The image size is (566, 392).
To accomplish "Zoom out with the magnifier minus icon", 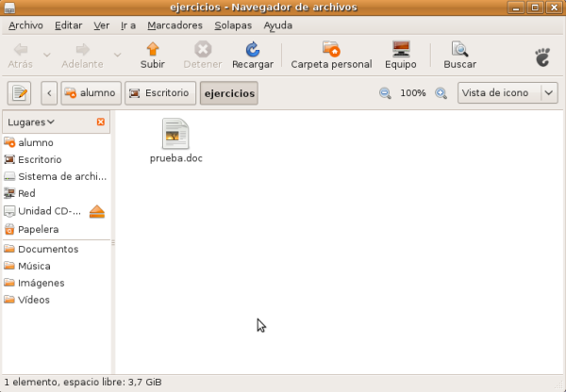I will tap(385, 93).
